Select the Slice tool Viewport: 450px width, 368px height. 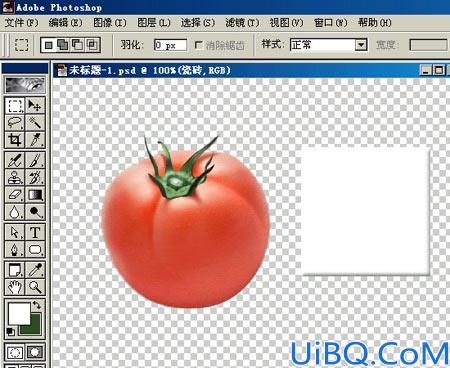pos(35,140)
